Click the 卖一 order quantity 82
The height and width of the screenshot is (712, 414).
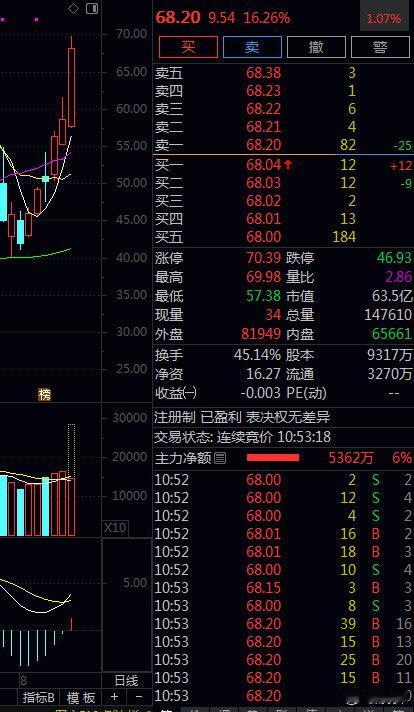[348, 145]
